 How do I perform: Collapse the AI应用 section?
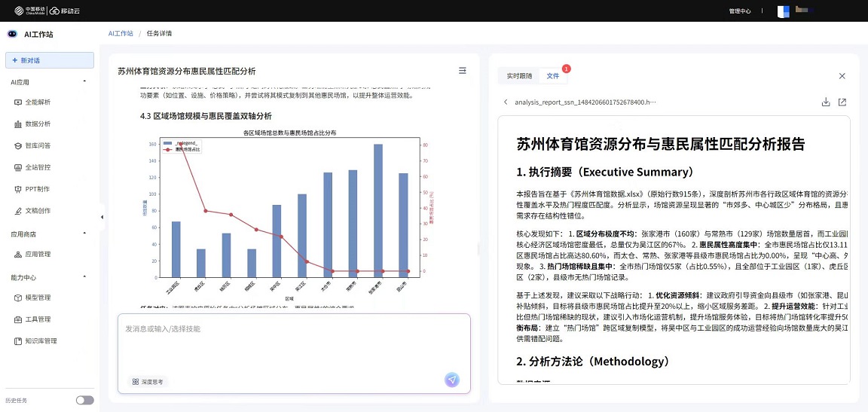click(x=84, y=81)
